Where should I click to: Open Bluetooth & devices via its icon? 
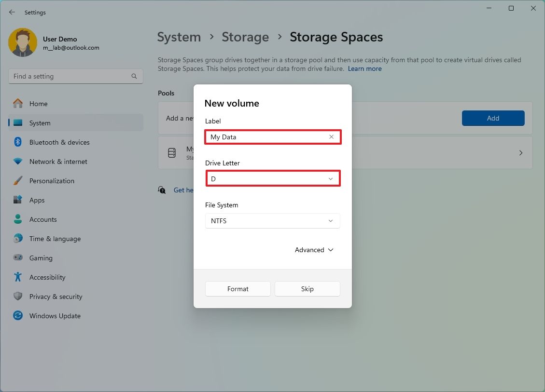(x=17, y=142)
